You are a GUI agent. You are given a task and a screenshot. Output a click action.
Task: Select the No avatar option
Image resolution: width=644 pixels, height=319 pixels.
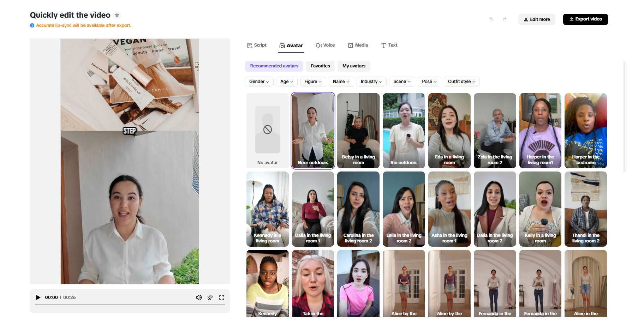(267, 131)
